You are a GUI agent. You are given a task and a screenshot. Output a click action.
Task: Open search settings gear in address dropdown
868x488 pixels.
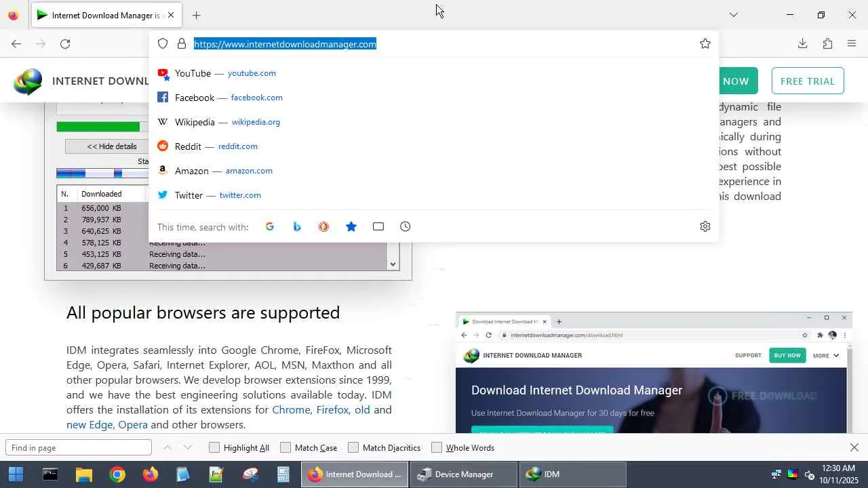705,226
